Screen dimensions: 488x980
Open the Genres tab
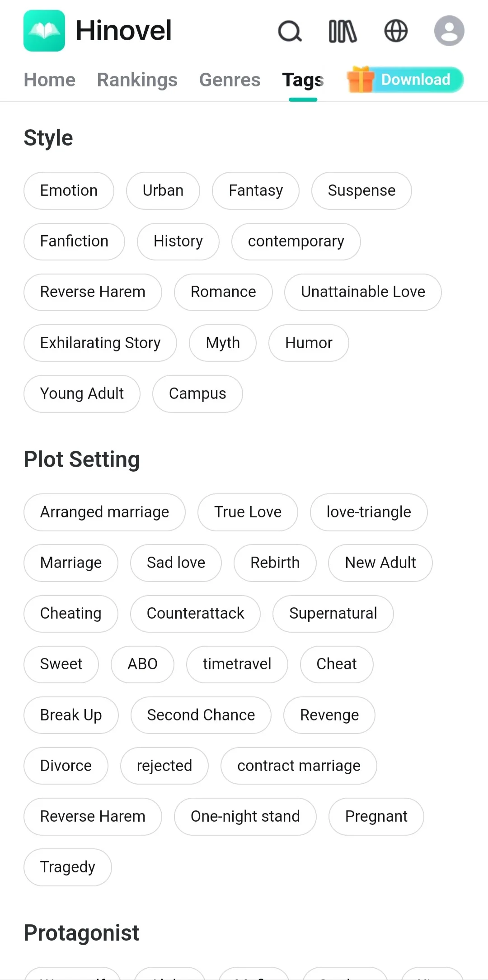pos(230,80)
